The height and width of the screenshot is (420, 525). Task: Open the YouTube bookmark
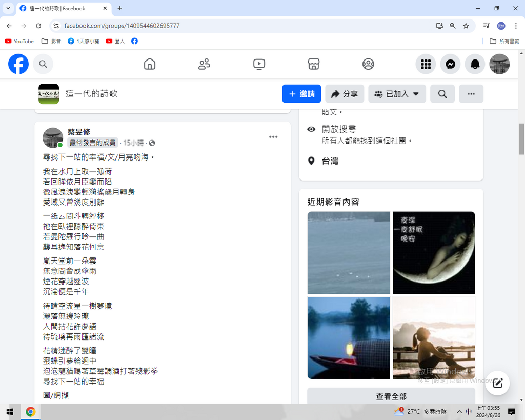click(x=19, y=41)
